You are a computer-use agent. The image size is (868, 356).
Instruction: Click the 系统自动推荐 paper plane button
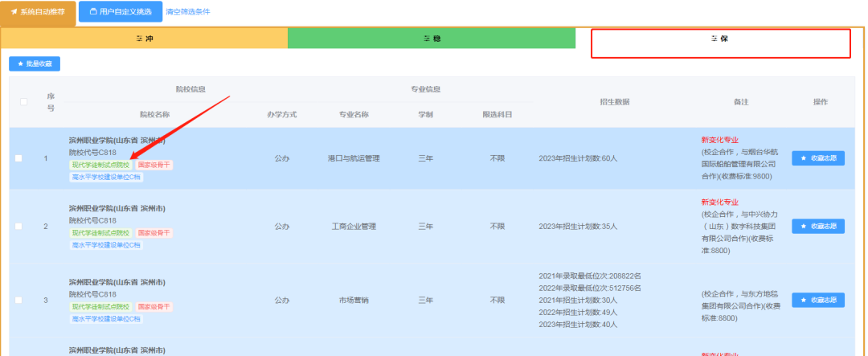(x=39, y=12)
